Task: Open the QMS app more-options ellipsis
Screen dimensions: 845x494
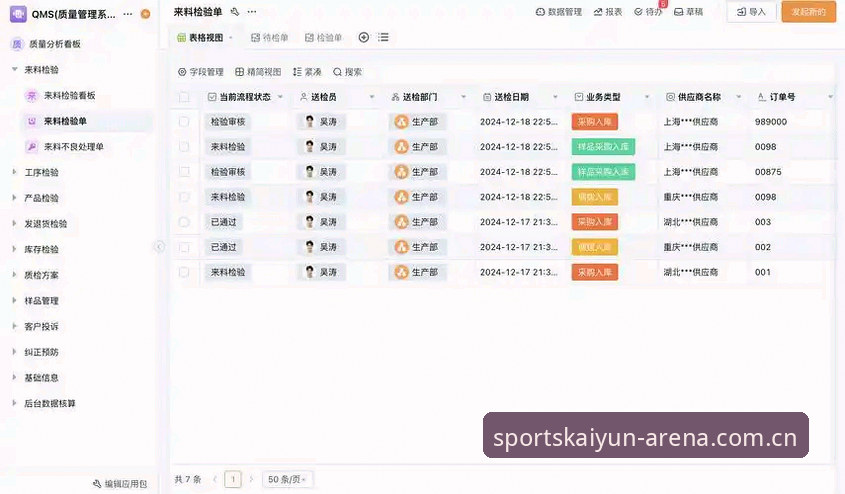Action: coord(128,14)
